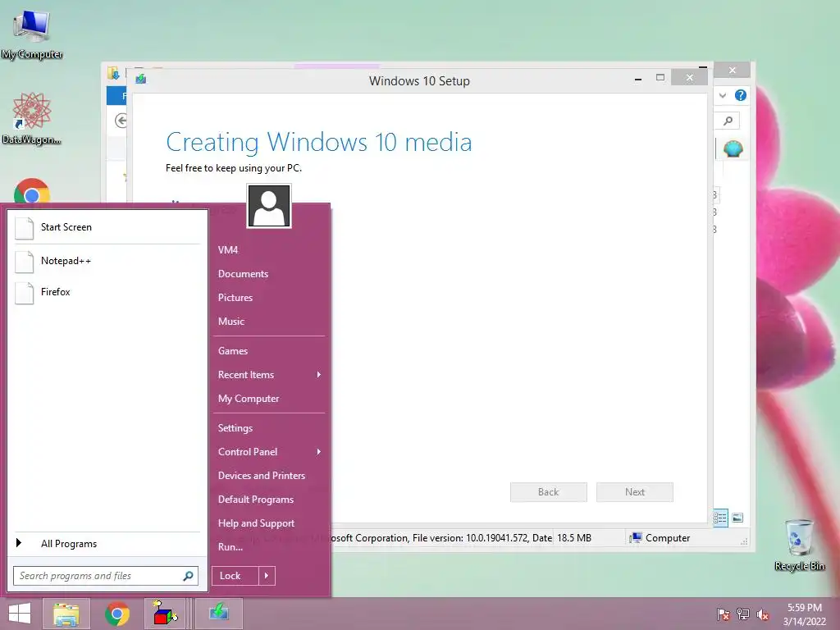Open the Lock options arrow
Viewport: 840px width, 630px height.
coord(267,576)
